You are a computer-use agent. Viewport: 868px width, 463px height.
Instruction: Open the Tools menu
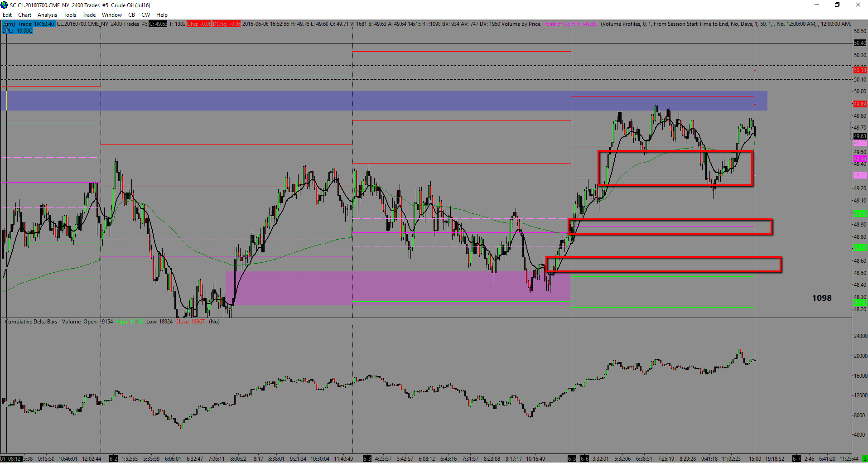coord(70,15)
